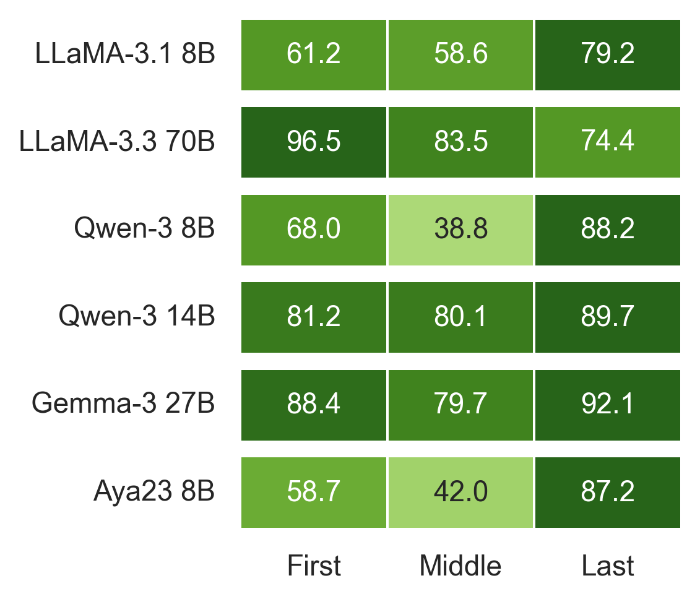Image resolution: width=700 pixels, height=599 pixels.
Task: Select the 58.6 heatmap cell
Action: click(460, 54)
